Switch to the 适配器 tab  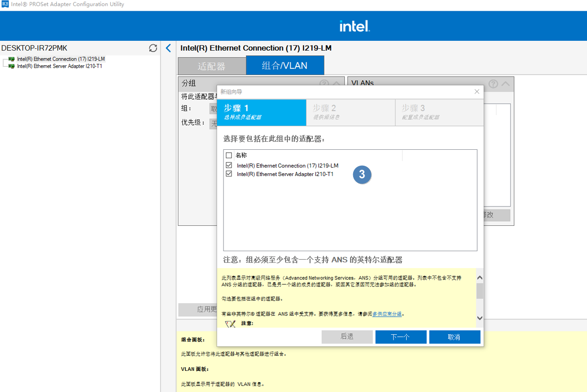(x=212, y=66)
